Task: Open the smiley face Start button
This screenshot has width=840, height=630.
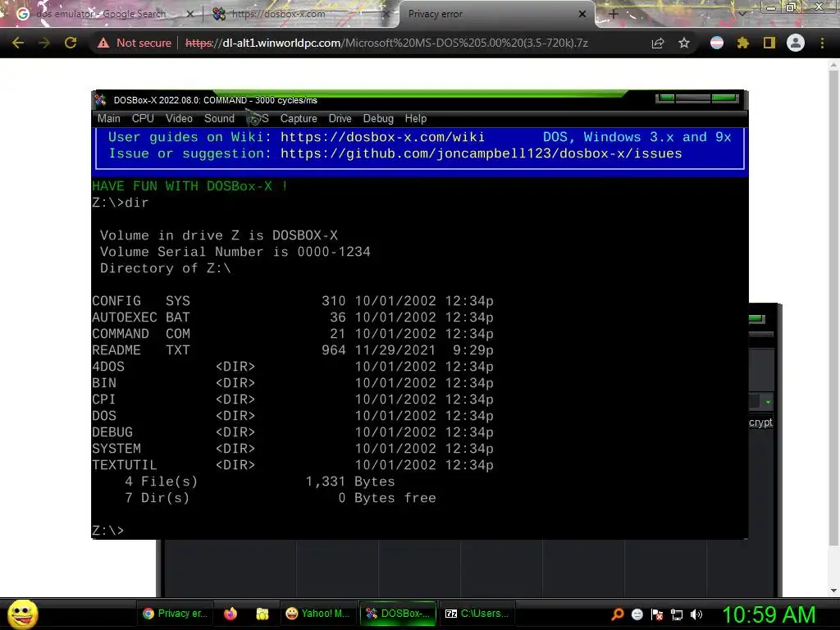Action: (x=23, y=614)
